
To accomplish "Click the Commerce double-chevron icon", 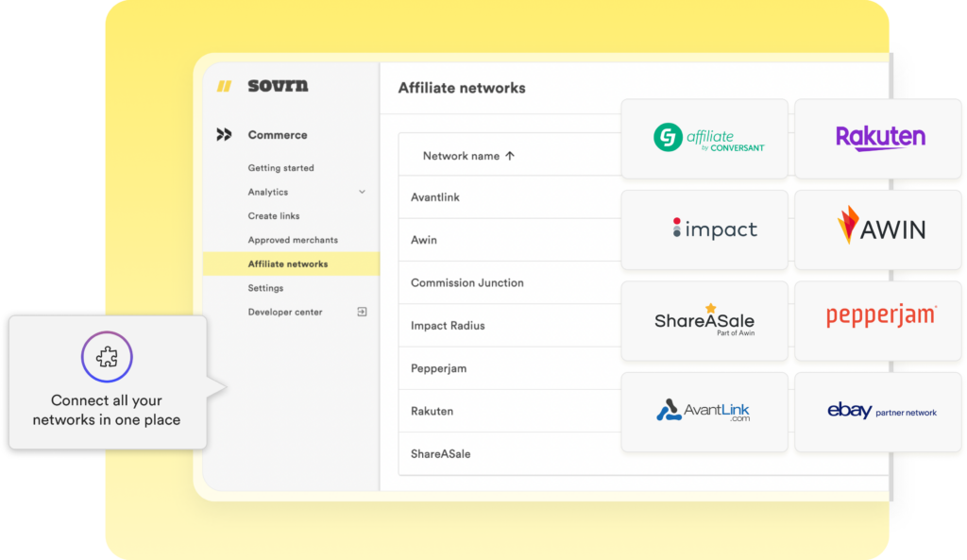I will [x=224, y=134].
